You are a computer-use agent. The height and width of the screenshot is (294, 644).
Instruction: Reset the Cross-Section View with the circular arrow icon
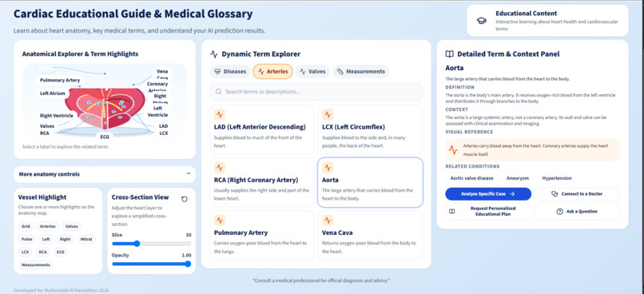point(185,199)
